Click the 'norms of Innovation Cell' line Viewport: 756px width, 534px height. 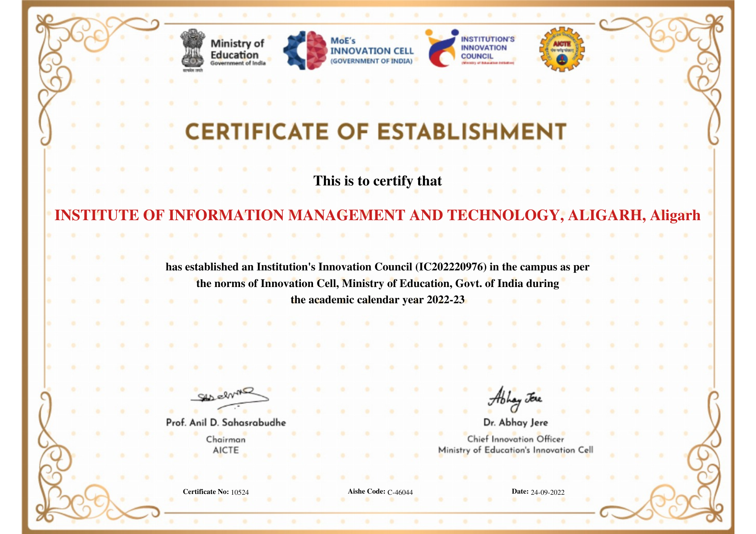pos(378,283)
